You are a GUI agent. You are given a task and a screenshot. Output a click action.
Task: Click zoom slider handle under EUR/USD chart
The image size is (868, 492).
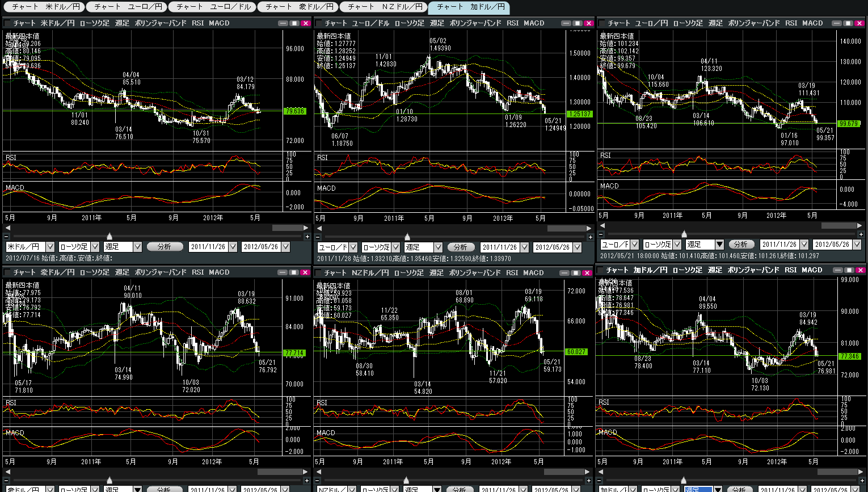tap(407, 237)
